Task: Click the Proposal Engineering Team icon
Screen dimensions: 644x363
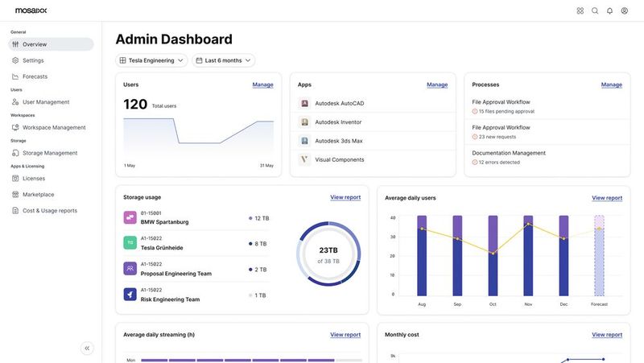Action: 130,269
